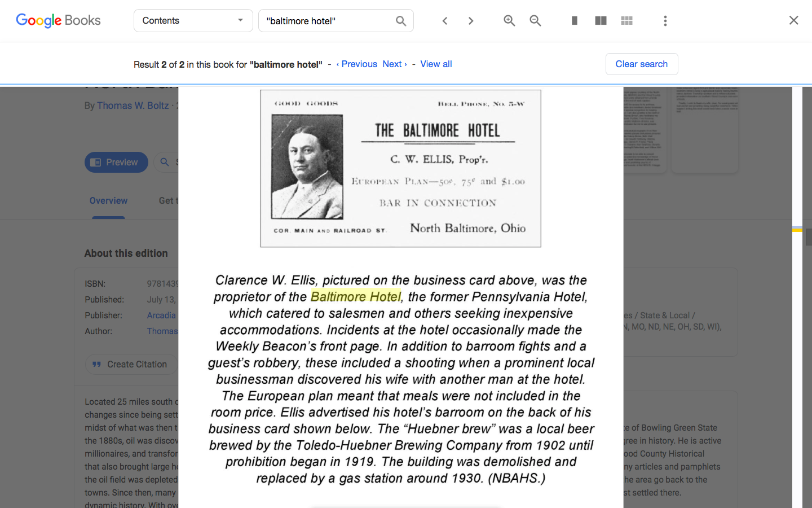The height and width of the screenshot is (508, 812).
Task: Open the Contents dropdown
Action: pyautogui.click(x=193, y=21)
